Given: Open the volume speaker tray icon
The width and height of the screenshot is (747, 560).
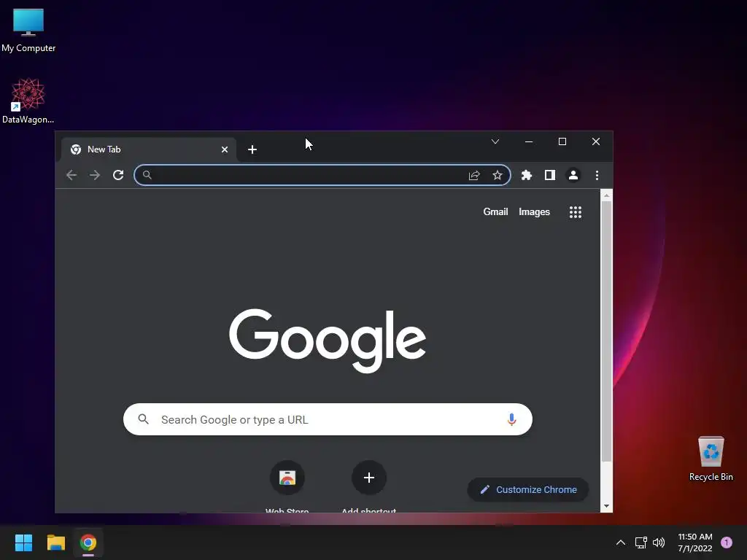Looking at the screenshot, I should pyautogui.click(x=659, y=542).
